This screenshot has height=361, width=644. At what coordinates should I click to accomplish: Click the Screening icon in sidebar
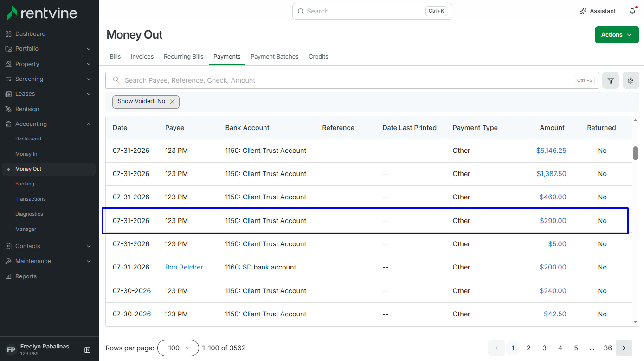coord(8,79)
